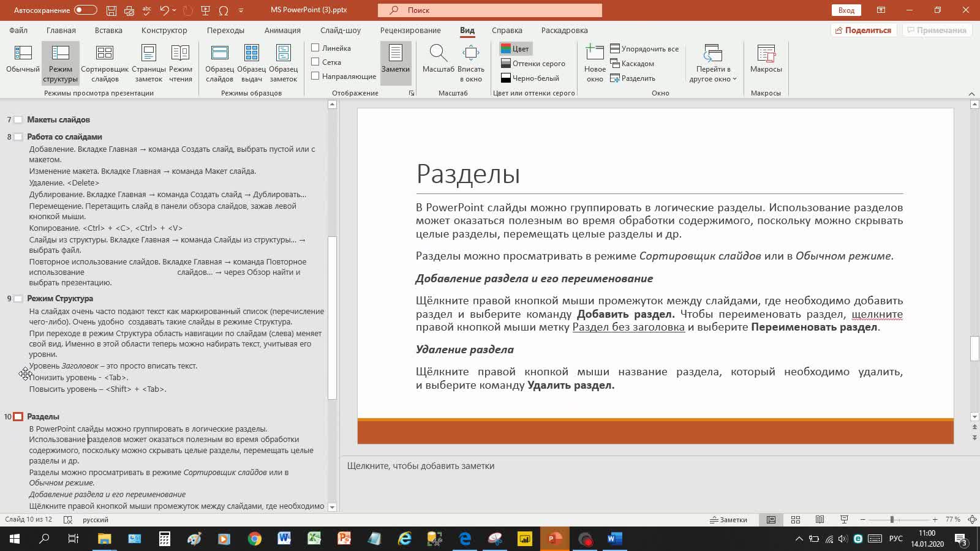This screenshot has height=551, width=980.
Task: Save the presentation via quick access icon
Action: [111, 10]
